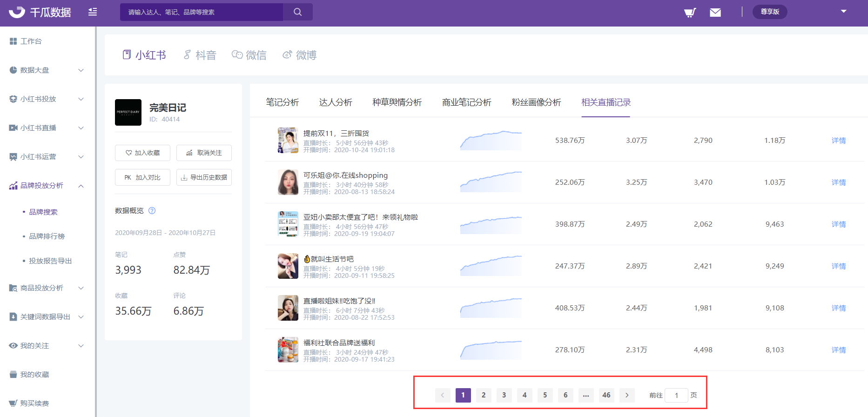
Task: Open the account dropdown arrow
Action: [843, 11]
